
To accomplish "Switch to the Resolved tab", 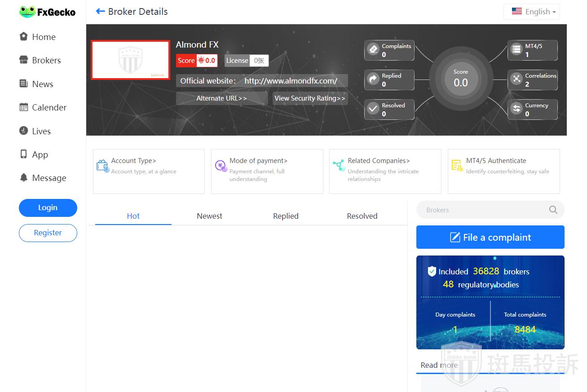I will pyautogui.click(x=362, y=216).
